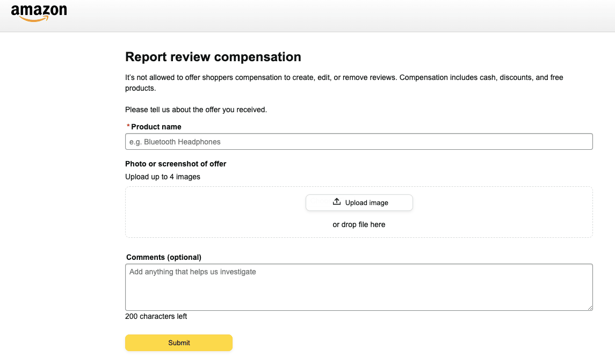Click the upload arrow icon
Image resolution: width=615 pixels, height=364 pixels.
pos(337,202)
